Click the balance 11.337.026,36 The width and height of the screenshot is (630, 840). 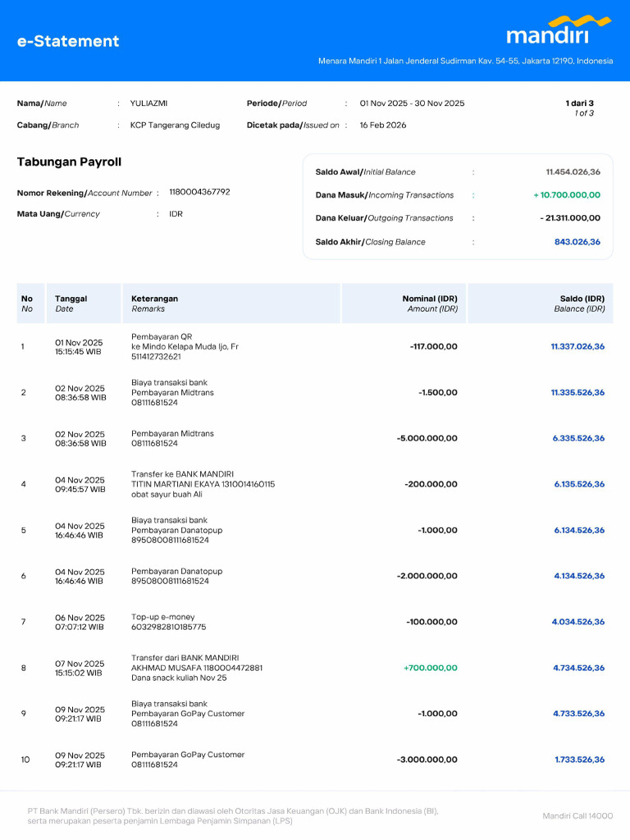(x=577, y=347)
